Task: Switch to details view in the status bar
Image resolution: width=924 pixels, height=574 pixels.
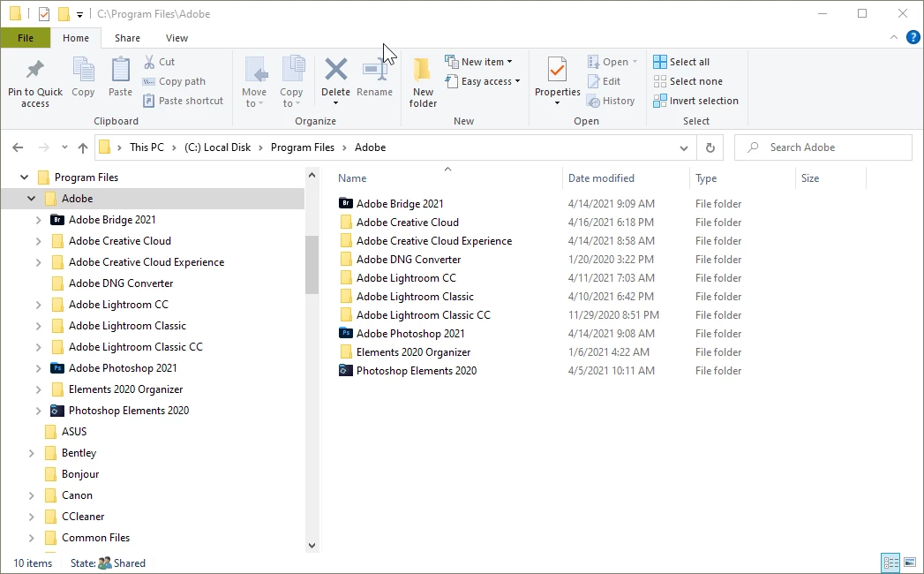Action: 890,563
